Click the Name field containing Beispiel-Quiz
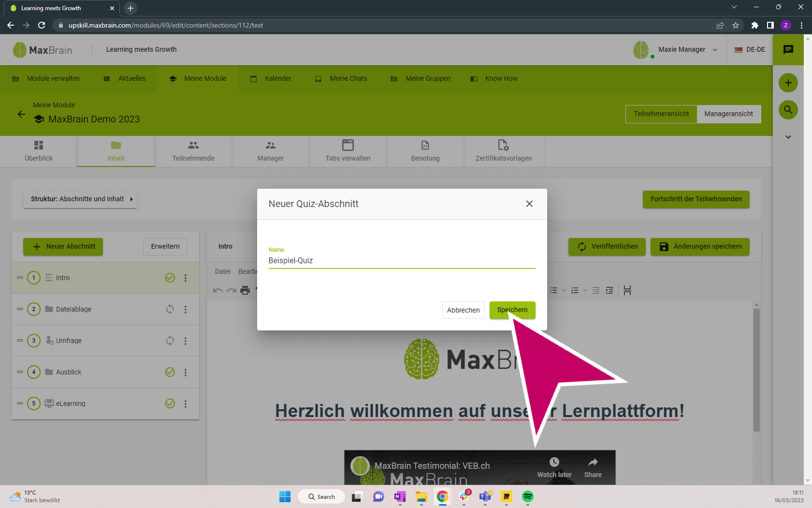812x508 pixels. [x=402, y=260]
